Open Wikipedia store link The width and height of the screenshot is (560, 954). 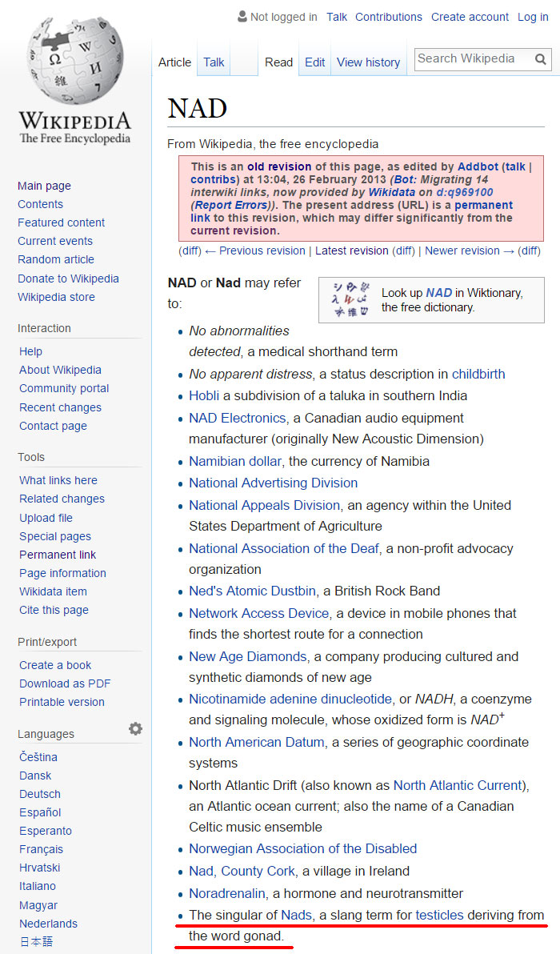click(x=56, y=297)
